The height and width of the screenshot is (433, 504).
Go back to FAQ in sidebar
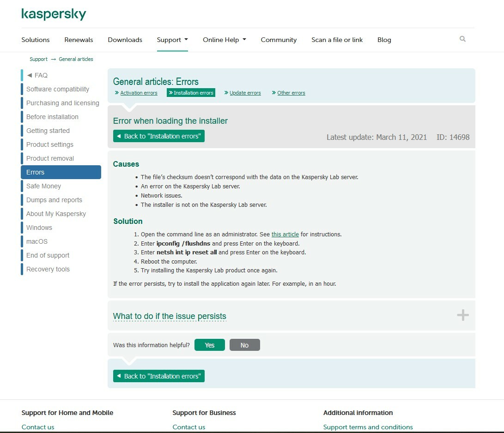pos(41,75)
